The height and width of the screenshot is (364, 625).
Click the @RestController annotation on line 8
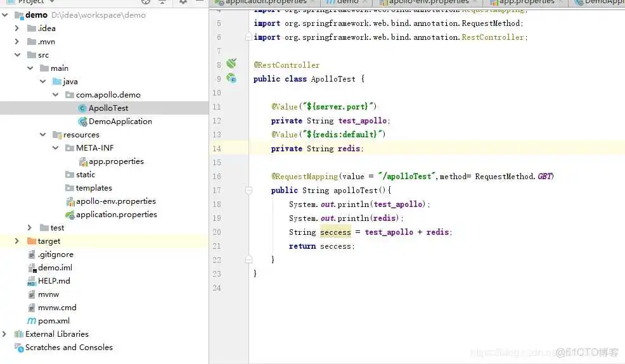point(287,65)
